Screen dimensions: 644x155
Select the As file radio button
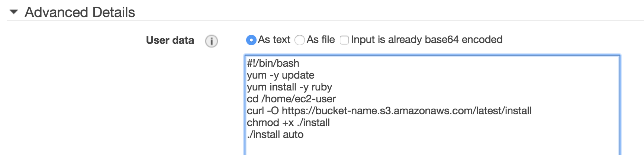tap(300, 40)
